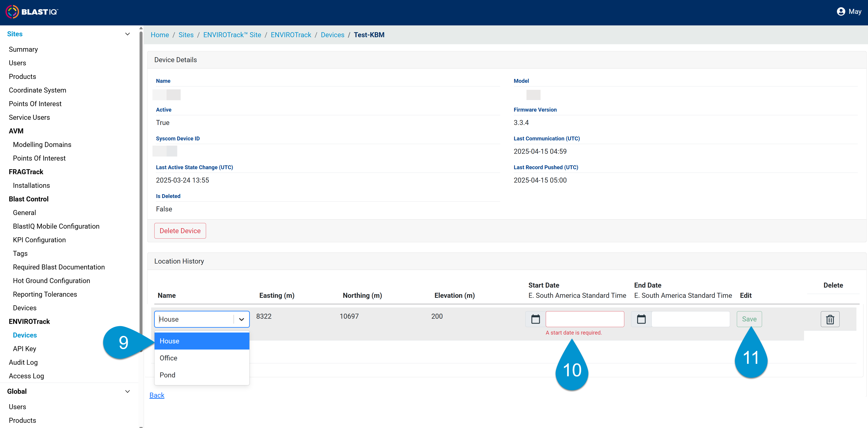Open Devices under ENVIROTrack
Viewport: 868px width, 428px height.
pos(25,335)
